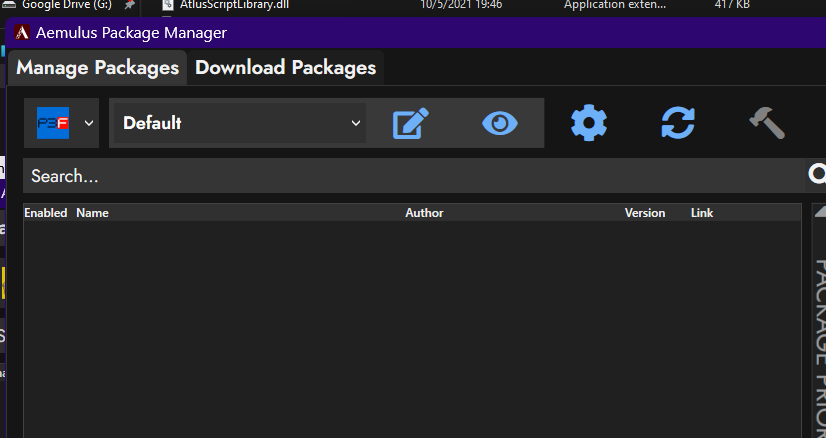Click the Version column header
Image resolution: width=826 pixels, height=438 pixels.
tap(645, 213)
